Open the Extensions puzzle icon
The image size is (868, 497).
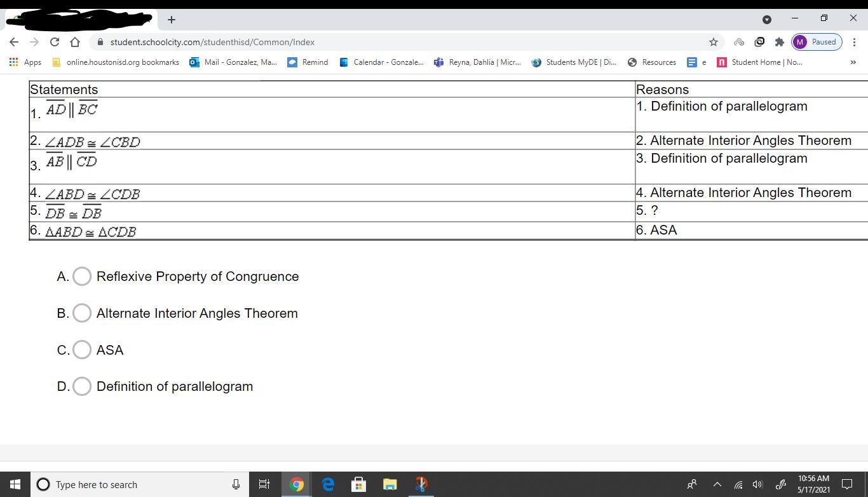click(779, 42)
